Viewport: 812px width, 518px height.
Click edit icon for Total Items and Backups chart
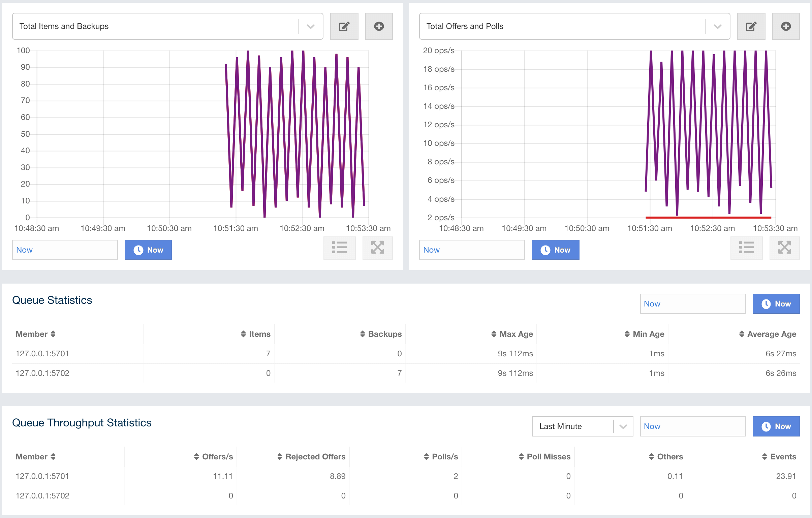click(x=344, y=26)
